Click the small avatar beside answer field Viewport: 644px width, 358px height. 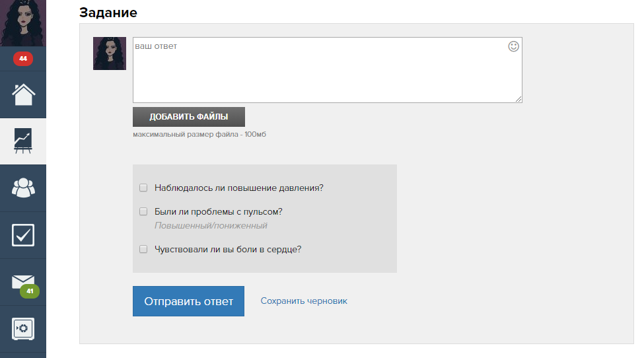tap(110, 54)
